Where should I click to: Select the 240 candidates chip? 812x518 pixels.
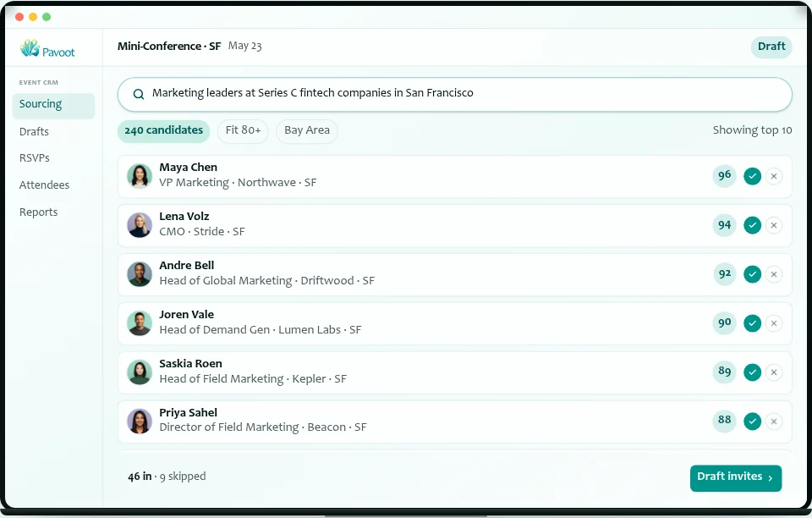point(163,130)
